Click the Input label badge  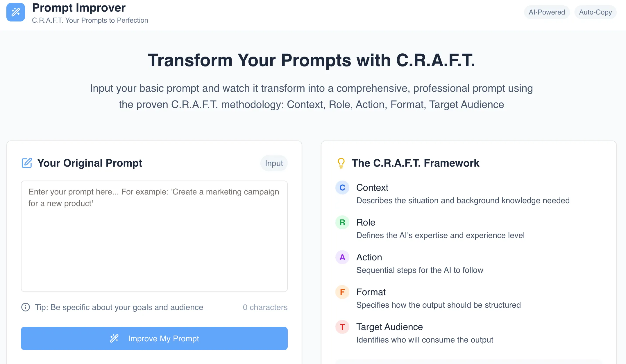(x=274, y=163)
